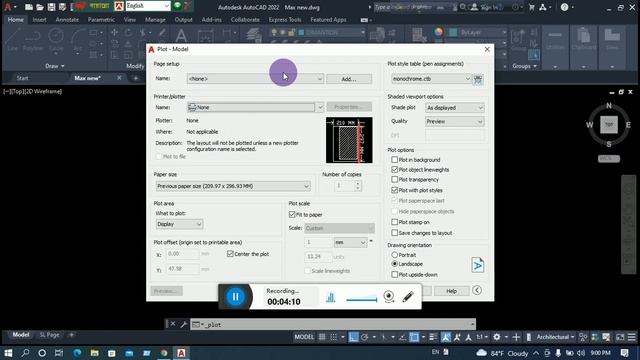Open the Help question mark icon in title bar
The height and width of the screenshot is (360, 640).
pos(564,7)
